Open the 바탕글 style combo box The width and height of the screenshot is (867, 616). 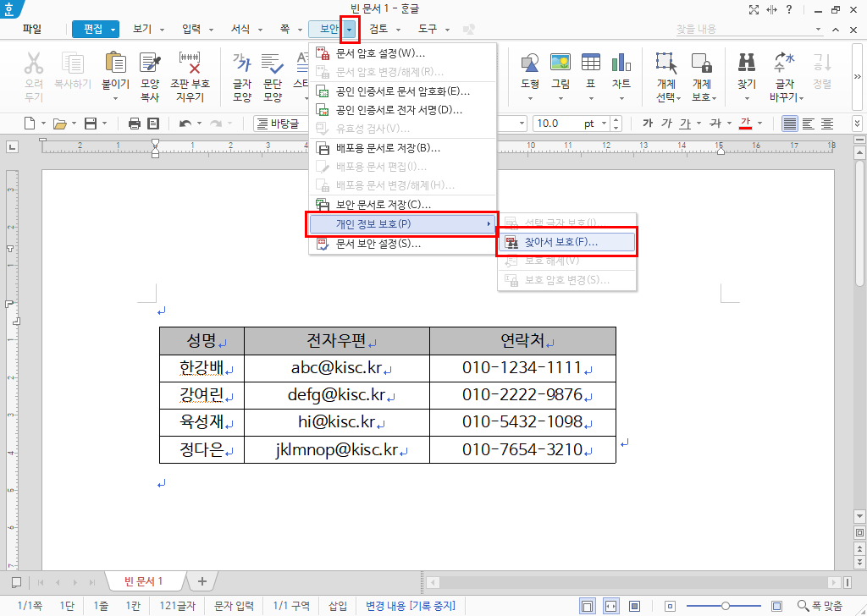pos(281,124)
